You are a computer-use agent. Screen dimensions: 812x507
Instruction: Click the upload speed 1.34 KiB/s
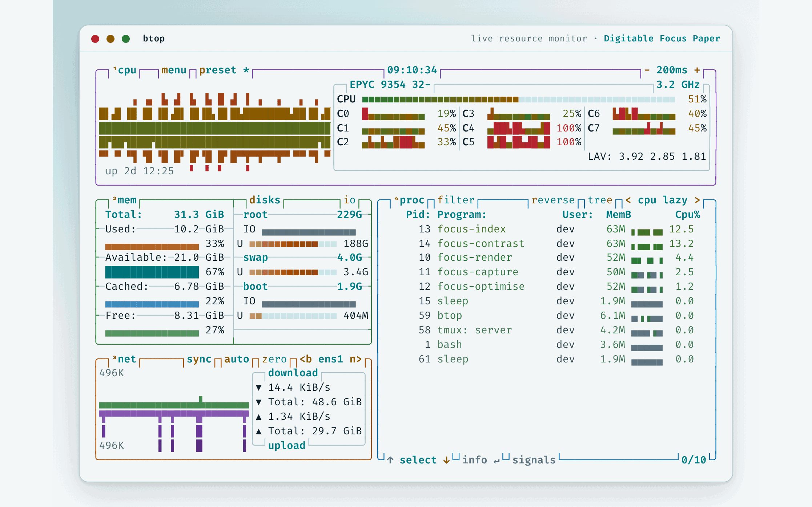[x=299, y=417]
